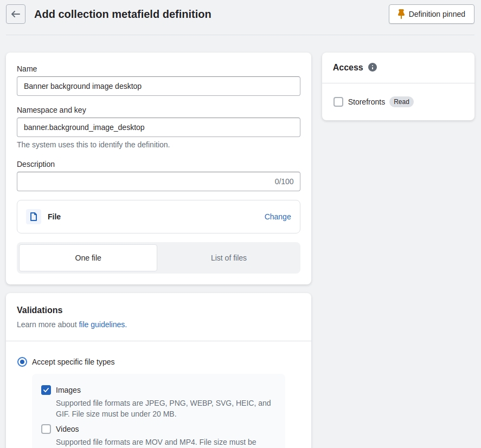Screen dimensions: 481x448
Task: Open the file guidelines link
Action: point(102,324)
